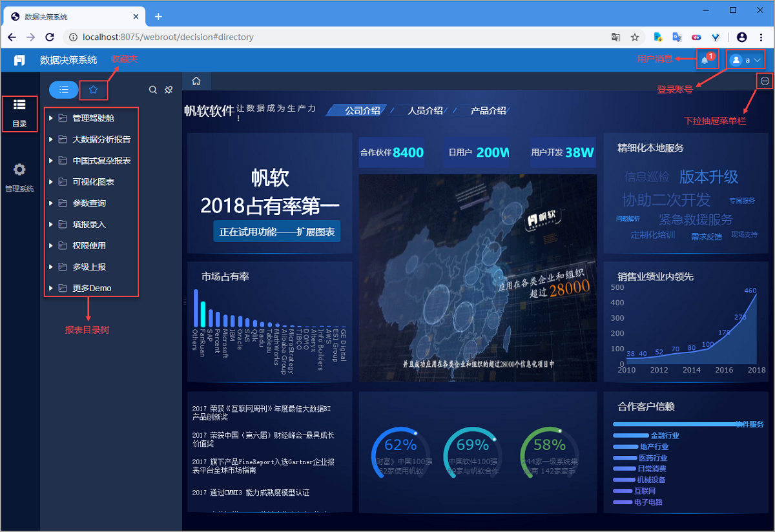
Task: Click the 更多Demo folder icon
Action: point(63,289)
